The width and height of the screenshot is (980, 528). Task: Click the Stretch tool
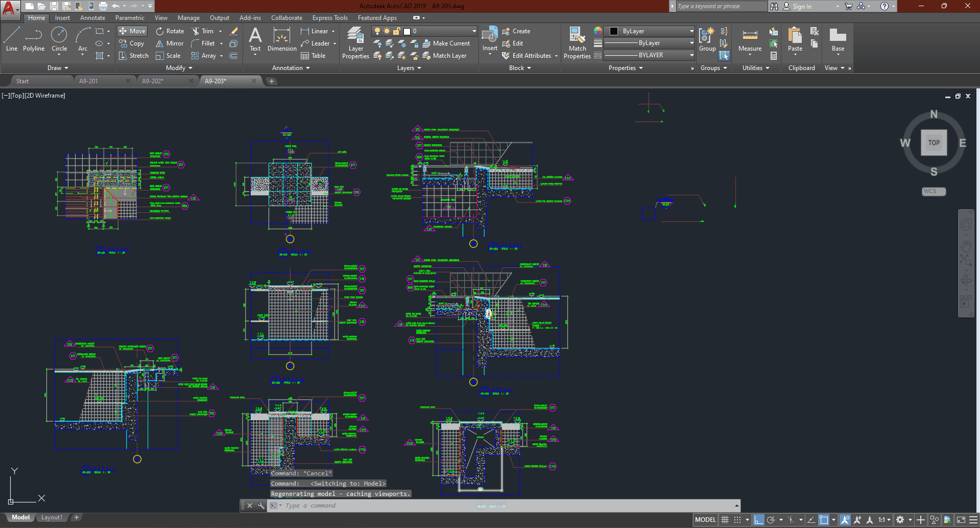[134, 56]
